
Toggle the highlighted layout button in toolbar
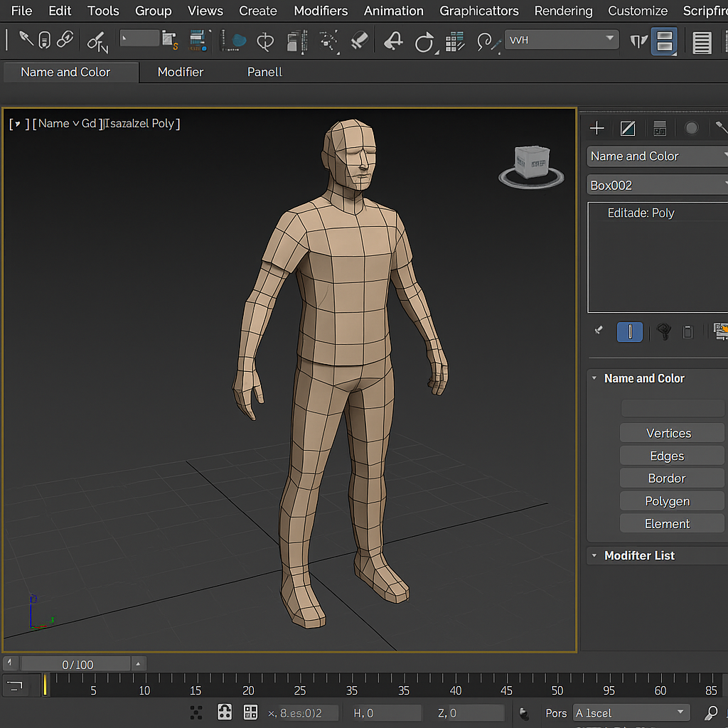point(664,41)
